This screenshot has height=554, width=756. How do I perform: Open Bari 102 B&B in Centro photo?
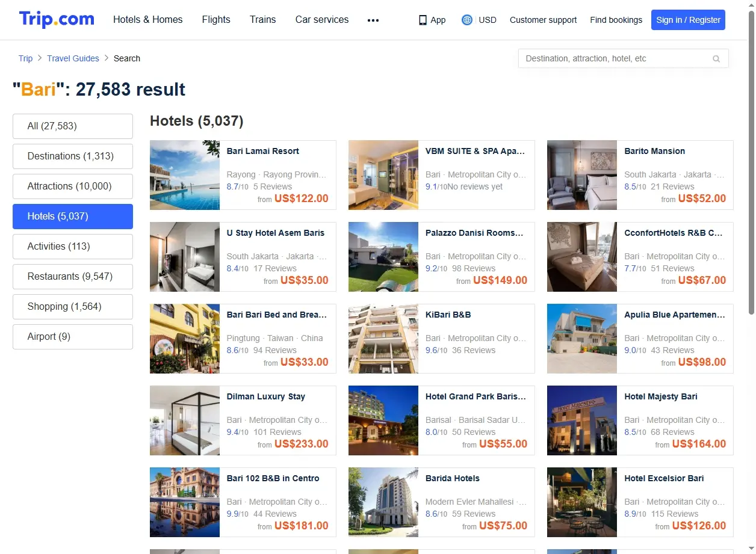pos(185,502)
